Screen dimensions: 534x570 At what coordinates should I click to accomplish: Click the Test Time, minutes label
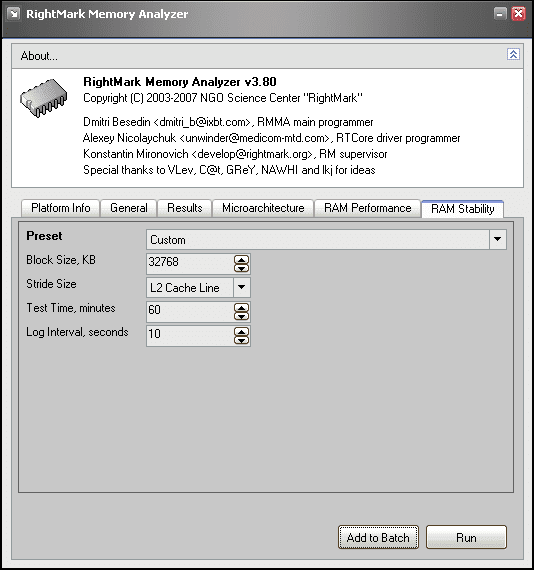click(71, 308)
